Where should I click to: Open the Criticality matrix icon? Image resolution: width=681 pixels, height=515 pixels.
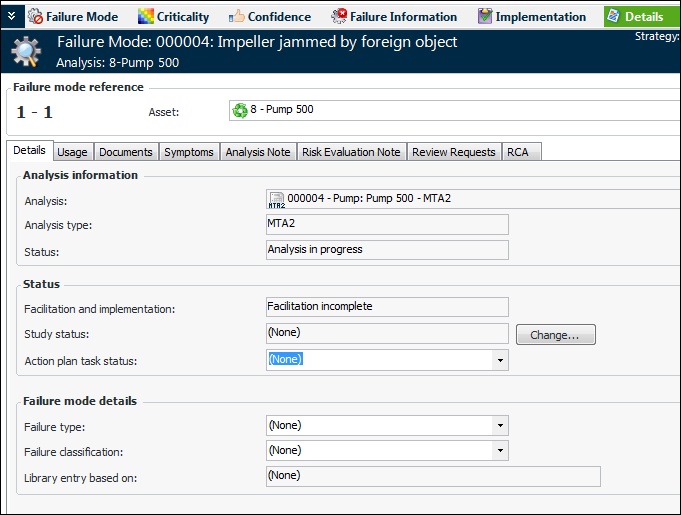(146, 17)
